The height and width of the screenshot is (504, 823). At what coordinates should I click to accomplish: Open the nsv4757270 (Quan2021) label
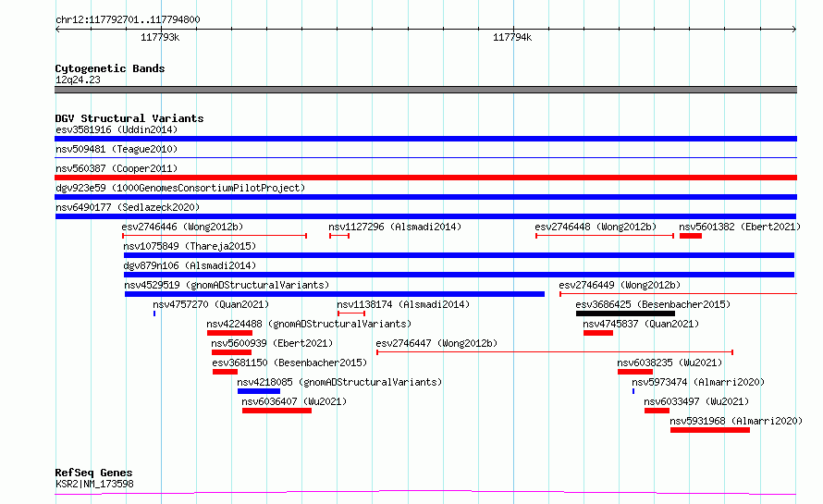[211, 304]
